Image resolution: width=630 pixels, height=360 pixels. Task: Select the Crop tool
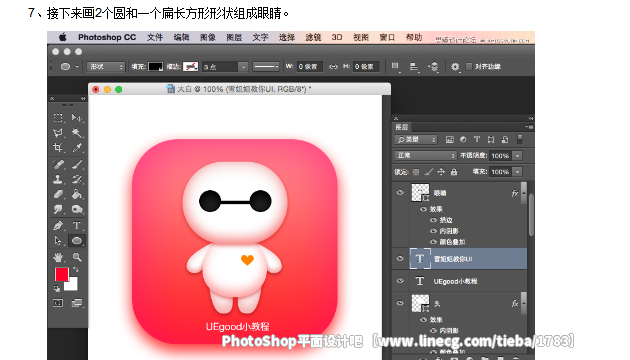[58, 147]
